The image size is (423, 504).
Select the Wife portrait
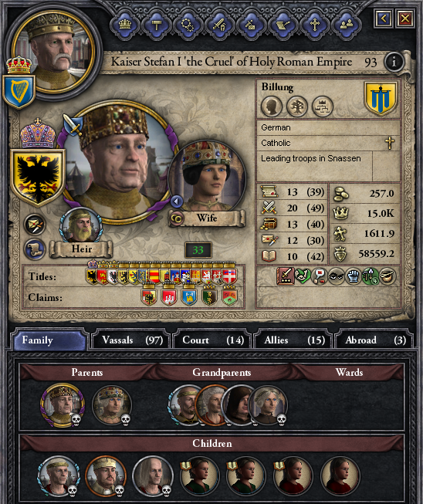208,175
